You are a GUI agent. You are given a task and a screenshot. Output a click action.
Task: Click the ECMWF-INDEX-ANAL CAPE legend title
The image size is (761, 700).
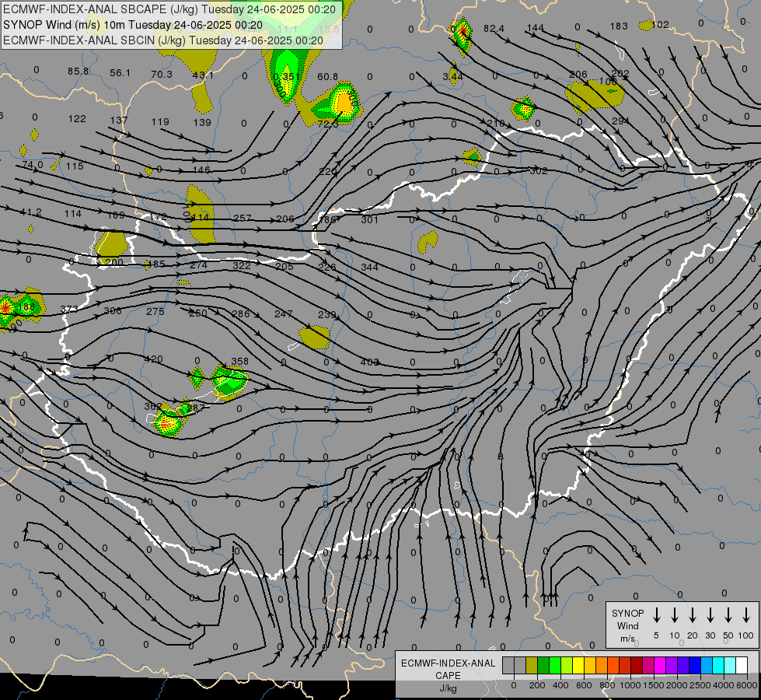pos(448,675)
